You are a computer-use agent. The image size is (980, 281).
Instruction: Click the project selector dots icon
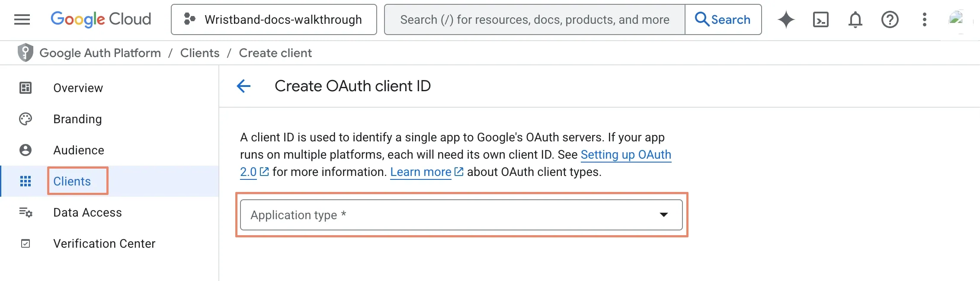point(189,19)
